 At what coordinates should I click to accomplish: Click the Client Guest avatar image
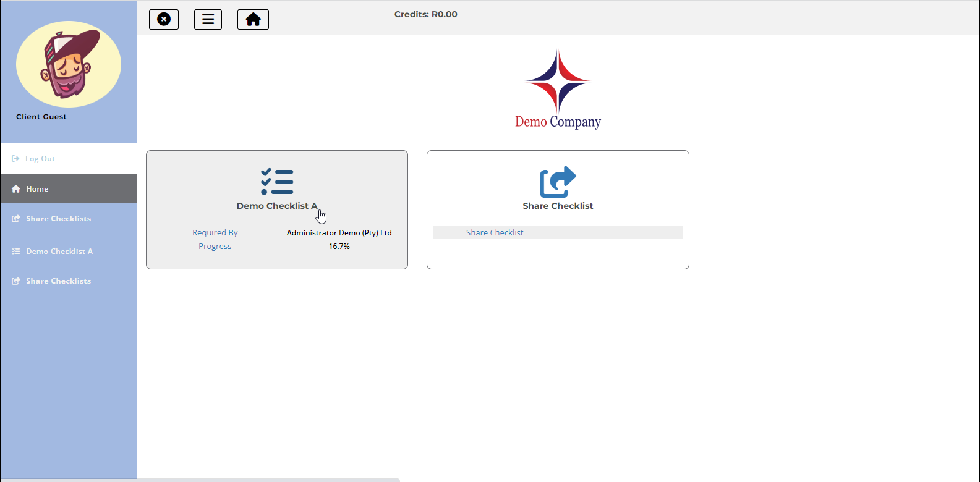tap(69, 64)
